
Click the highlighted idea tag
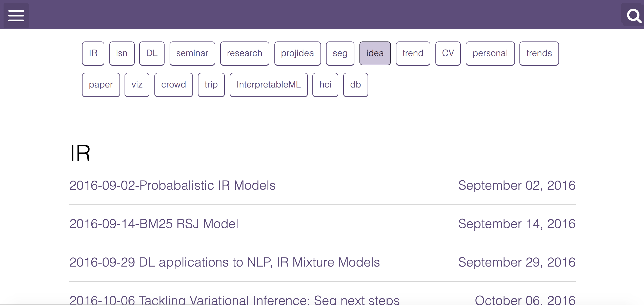click(375, 53)
